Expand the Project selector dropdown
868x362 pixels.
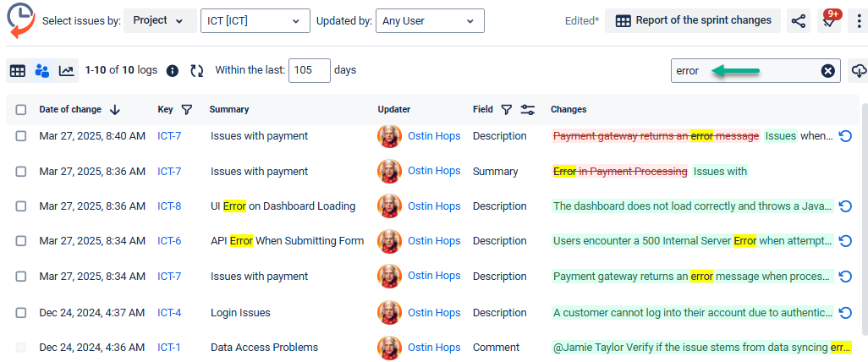[161, 21]
